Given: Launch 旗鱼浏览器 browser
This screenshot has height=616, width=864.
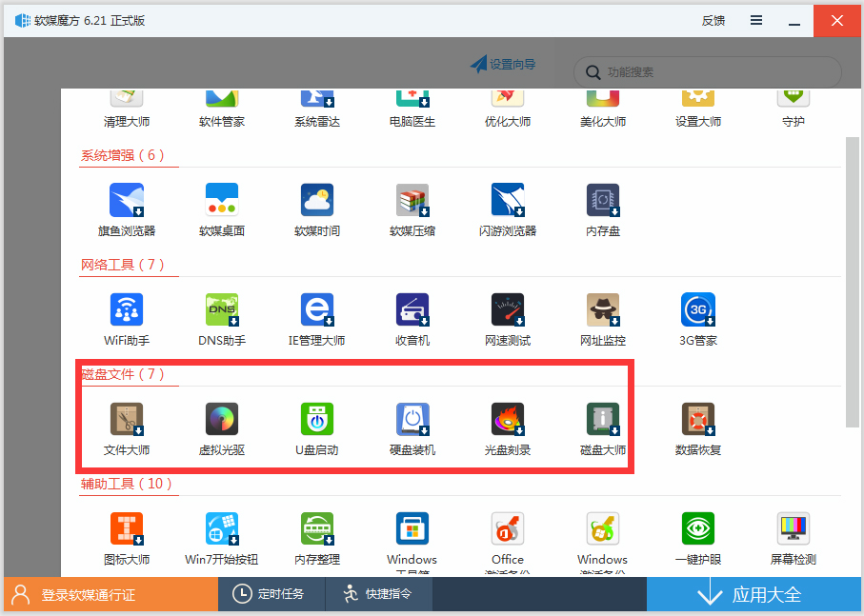Looking at the screenshot, I should (127, 210).
